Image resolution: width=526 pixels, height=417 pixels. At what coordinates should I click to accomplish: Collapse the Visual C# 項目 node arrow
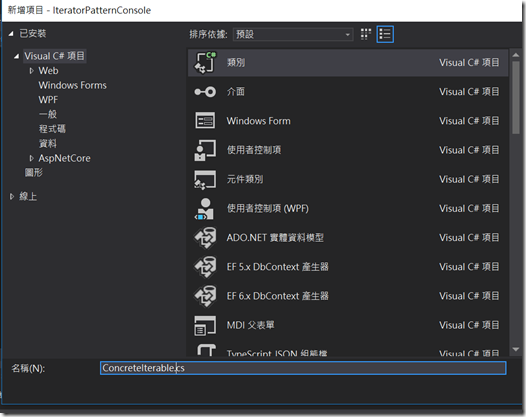coord(16,56)
